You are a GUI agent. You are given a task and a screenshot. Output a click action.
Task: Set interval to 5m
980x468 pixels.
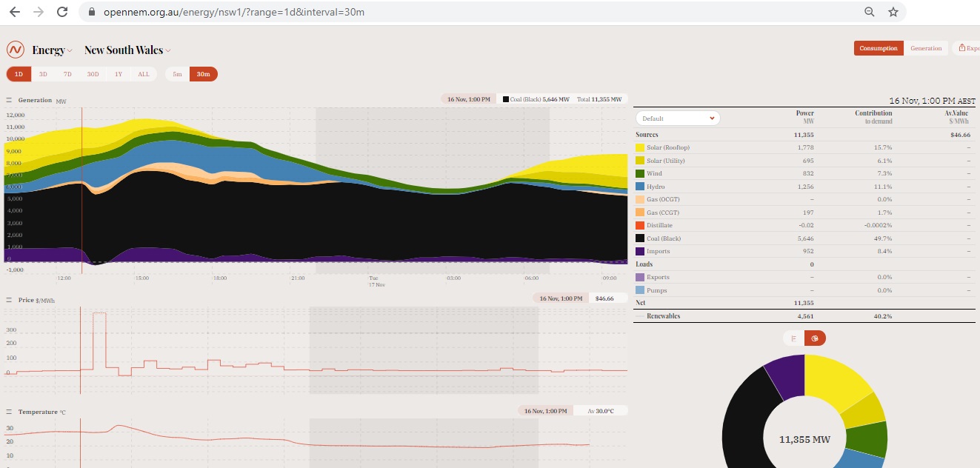pyautogui.click(x=177, y=74)
